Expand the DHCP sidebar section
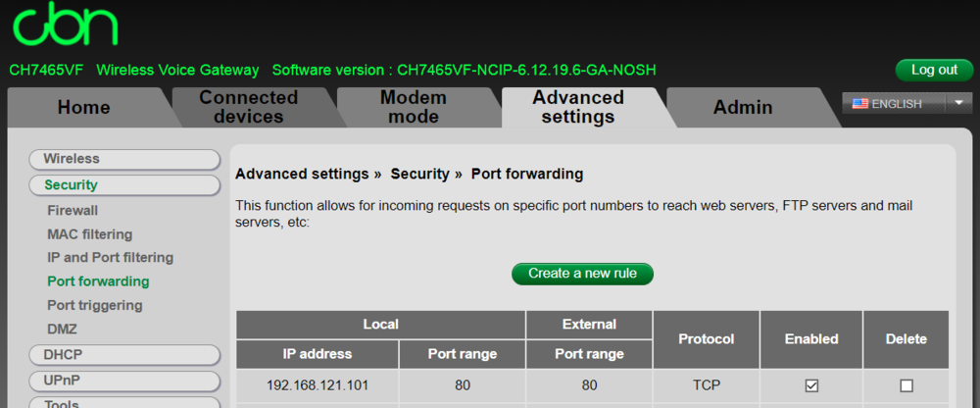 (124, 354)
